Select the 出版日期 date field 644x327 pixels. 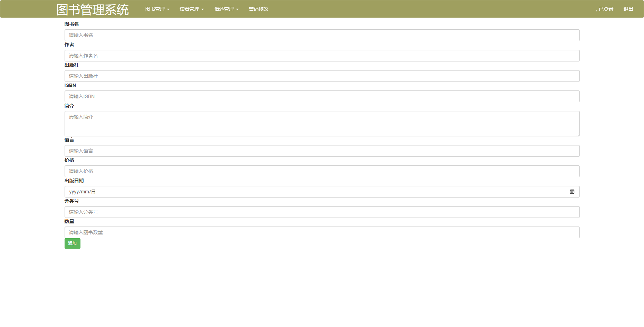(311, 192)
